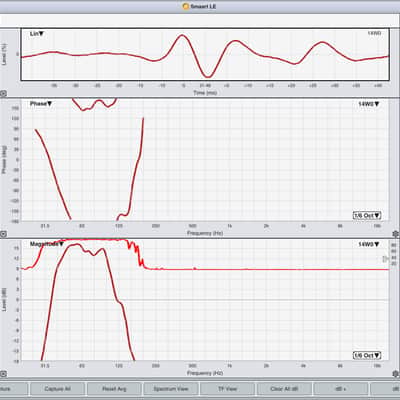
Task: Open the magnitude plot trace selector dropdown
Action: coord(369,244)
